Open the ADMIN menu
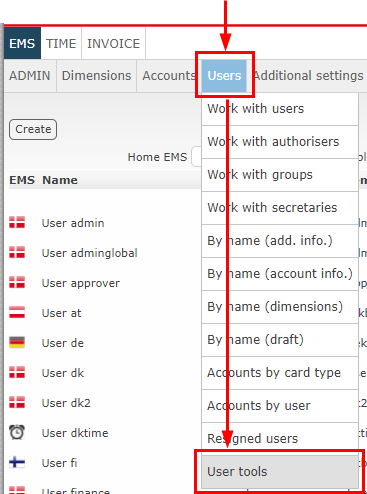This screenshot has height=494, width=367. coord(30,76)
